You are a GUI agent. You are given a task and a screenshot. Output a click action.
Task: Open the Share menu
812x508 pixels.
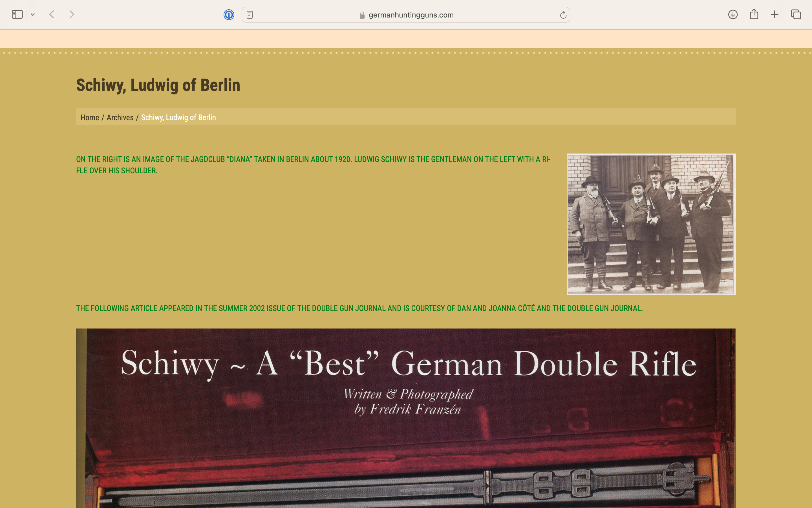click(754, 14)
